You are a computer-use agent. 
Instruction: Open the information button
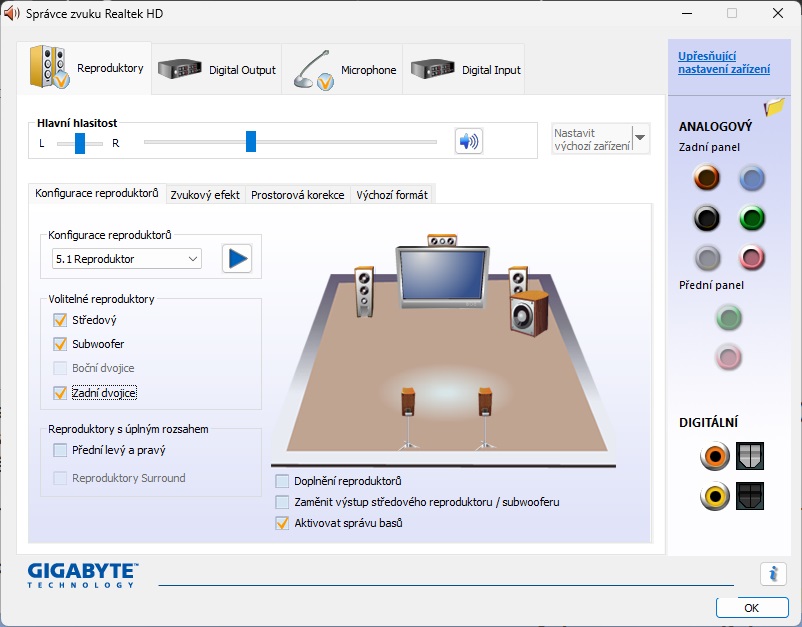click(773, 574)
